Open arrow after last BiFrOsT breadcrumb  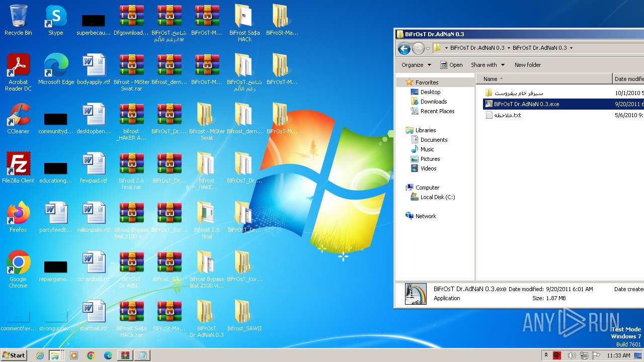point(571,48)
